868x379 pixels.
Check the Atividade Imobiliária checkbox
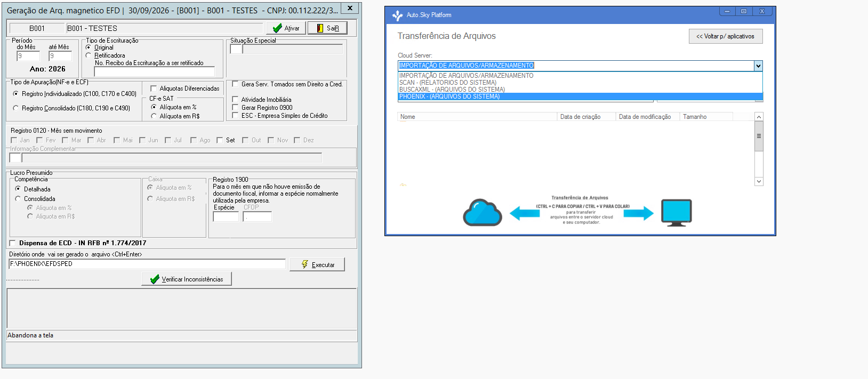point(235,100)
